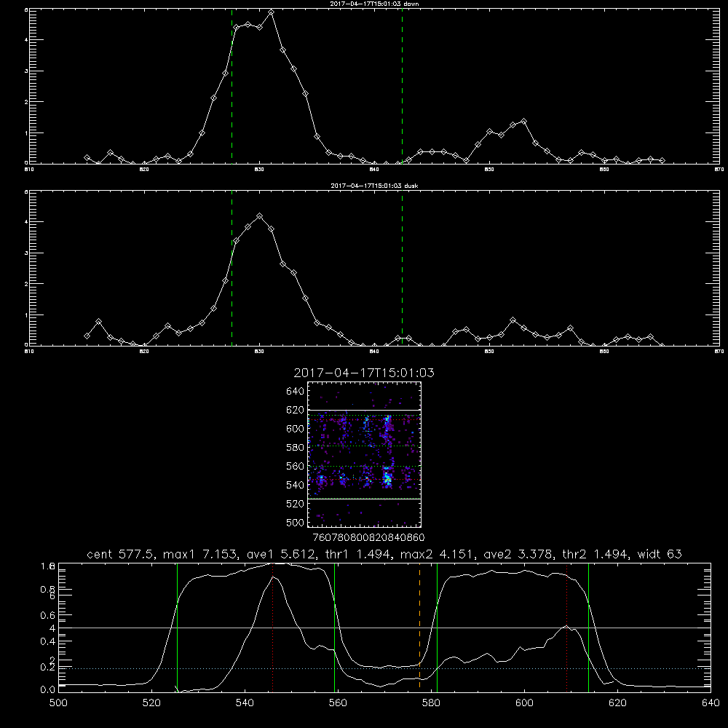Viewport: 728px width, 728px height.
Task: Click the x-axis label '500' on the bottom plot
Action: coord(58,703)
